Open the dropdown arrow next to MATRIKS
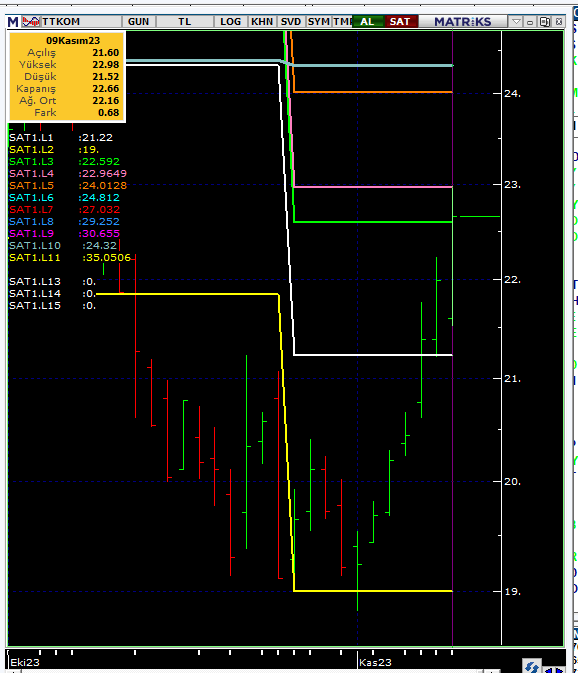 coord(516,22)
